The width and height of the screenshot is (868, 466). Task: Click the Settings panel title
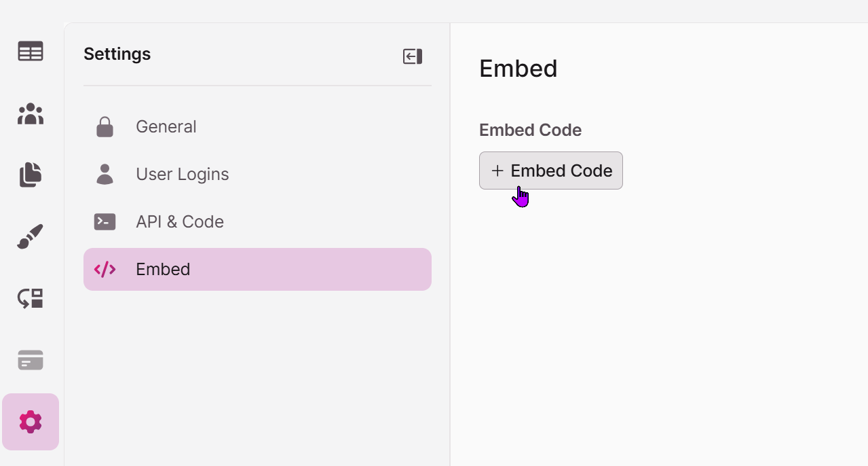tap(117, 54)
